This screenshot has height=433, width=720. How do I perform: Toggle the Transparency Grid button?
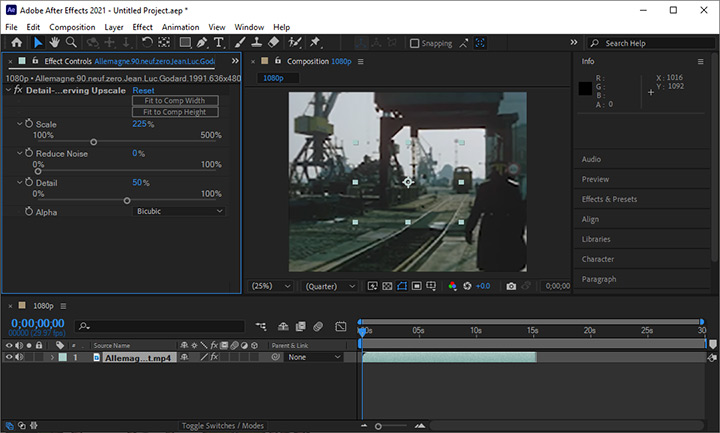pyautogui.click(x=387, y=286)
